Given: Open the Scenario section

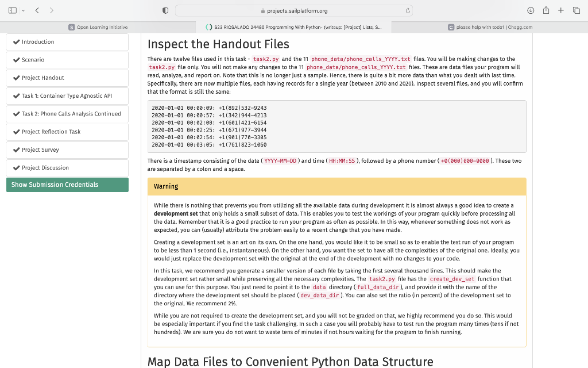Looking at the screenshot, I should 68,60.
